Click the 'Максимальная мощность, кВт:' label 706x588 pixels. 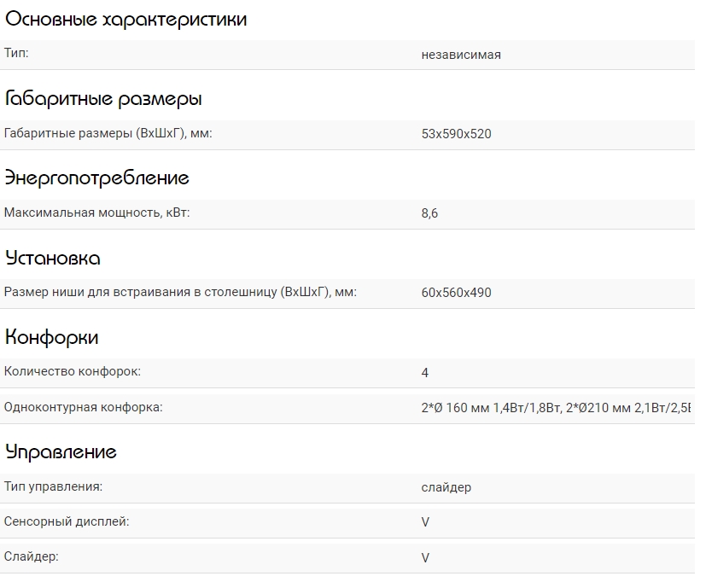click(x=96, y=212)
